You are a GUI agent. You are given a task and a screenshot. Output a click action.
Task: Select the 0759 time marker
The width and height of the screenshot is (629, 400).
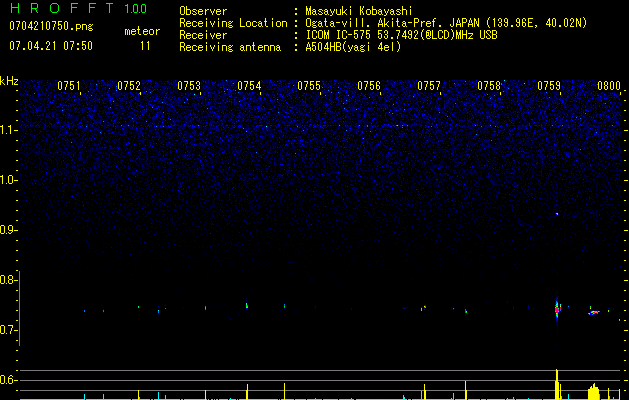point(549,86)
